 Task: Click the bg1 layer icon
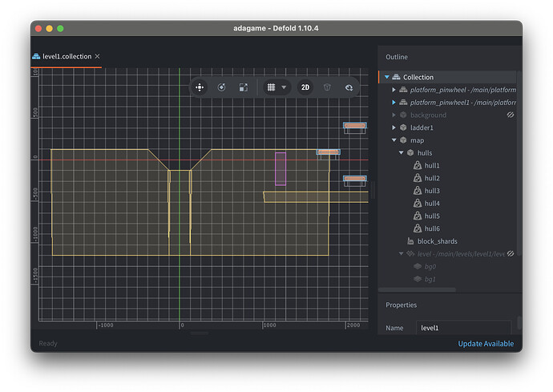click(x=418, y=279)
